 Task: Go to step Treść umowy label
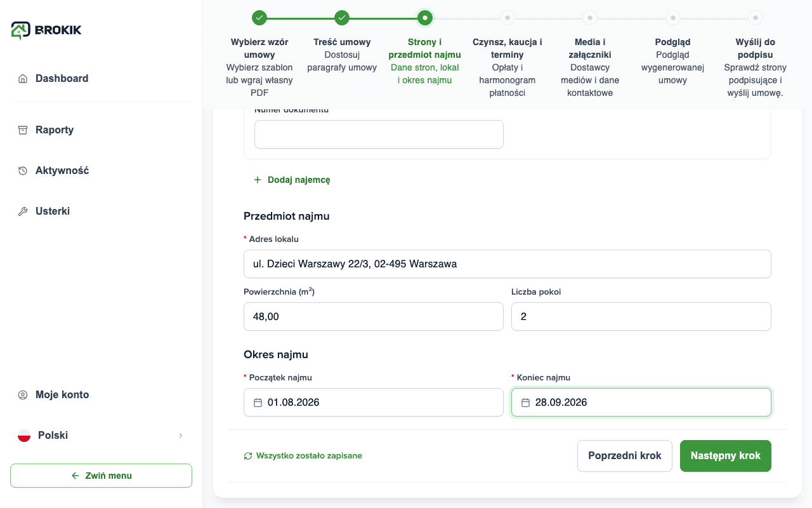pos(342,42)
